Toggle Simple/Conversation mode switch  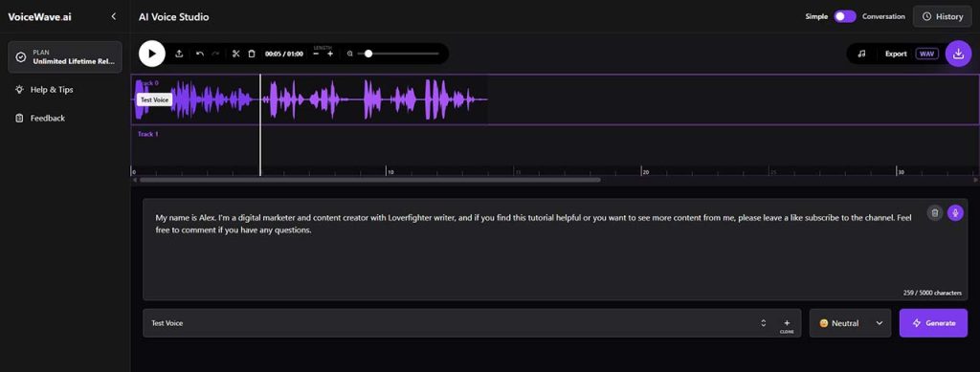pos(845,16)
